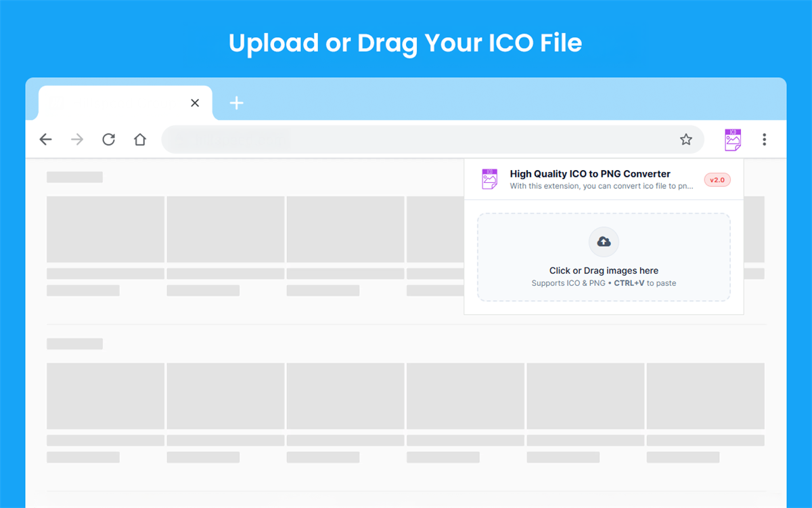The width and height of the screenshot is (812, 508).
Task: Close the current browser tab
Action: click(x=195, y=103)
